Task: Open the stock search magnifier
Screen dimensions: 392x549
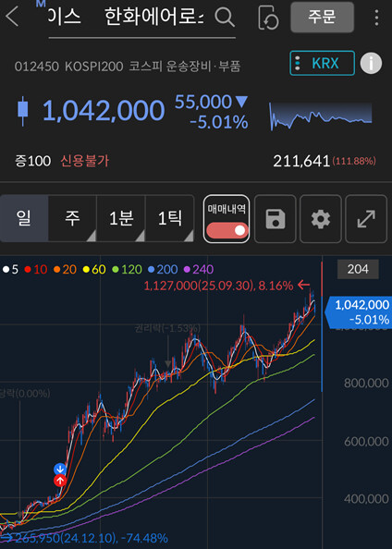Action: pos(225,17)
